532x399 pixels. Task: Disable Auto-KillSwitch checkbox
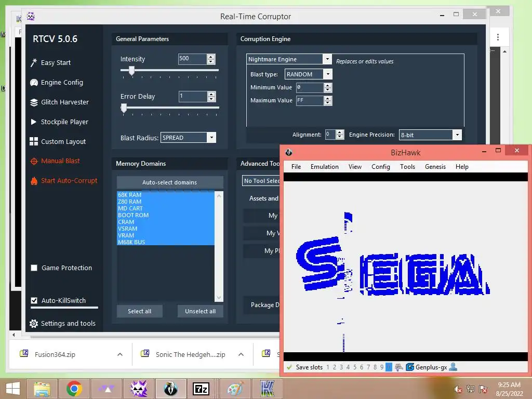pyautogui.click(x=34, y=301)
